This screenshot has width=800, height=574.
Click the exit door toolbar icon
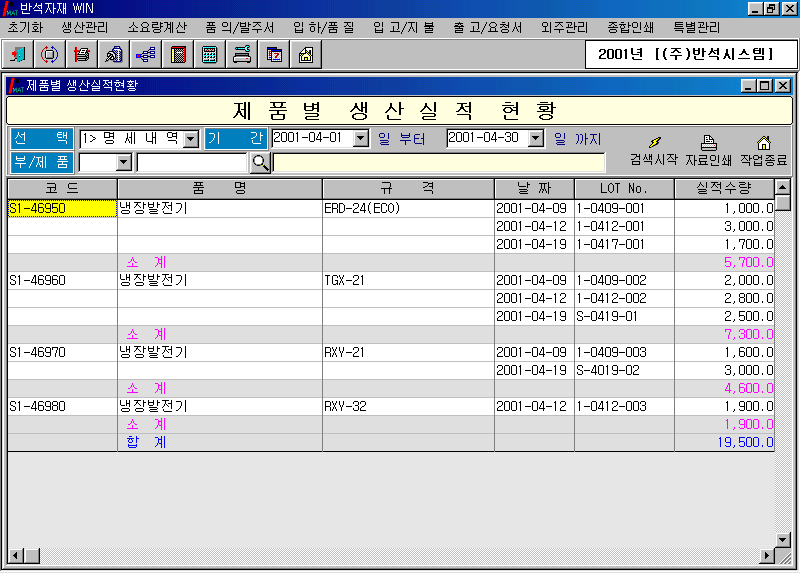pyautogui.click(x=17, y=55)
